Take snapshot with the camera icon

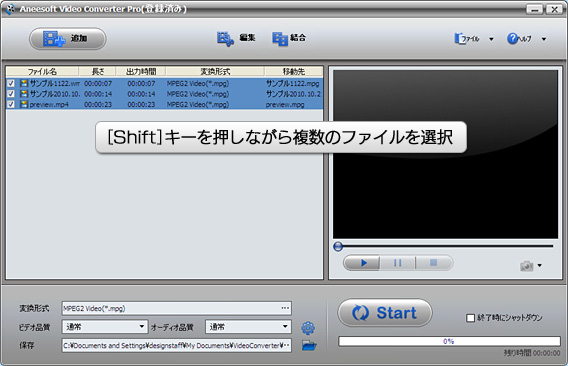[527, 266]
